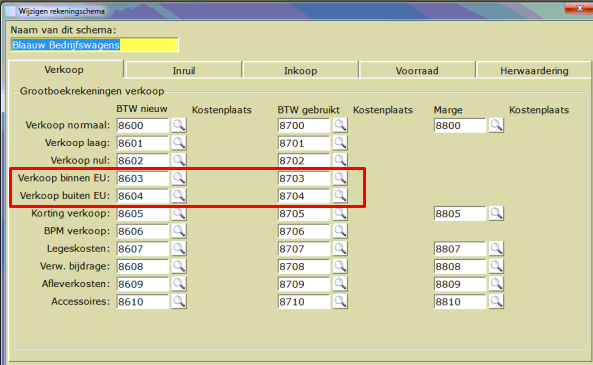The image size is (593, 365).
Task: Click Marge field 8805
Action: coord(460,214)
